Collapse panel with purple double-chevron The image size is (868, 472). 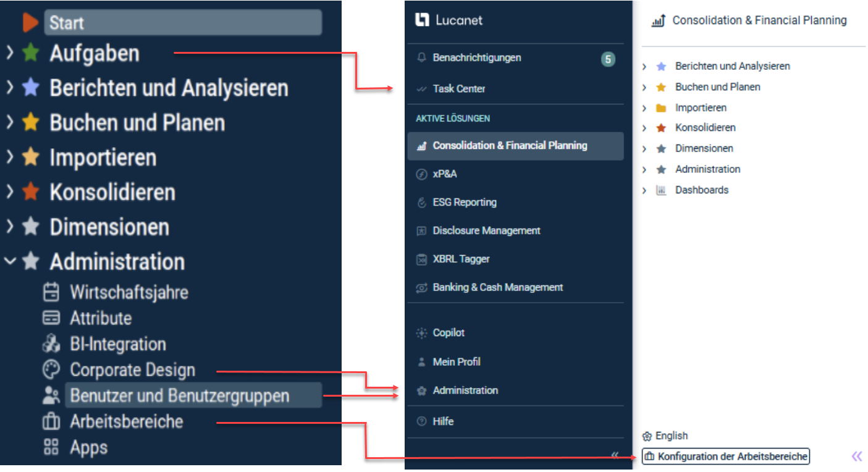point(856,457)
